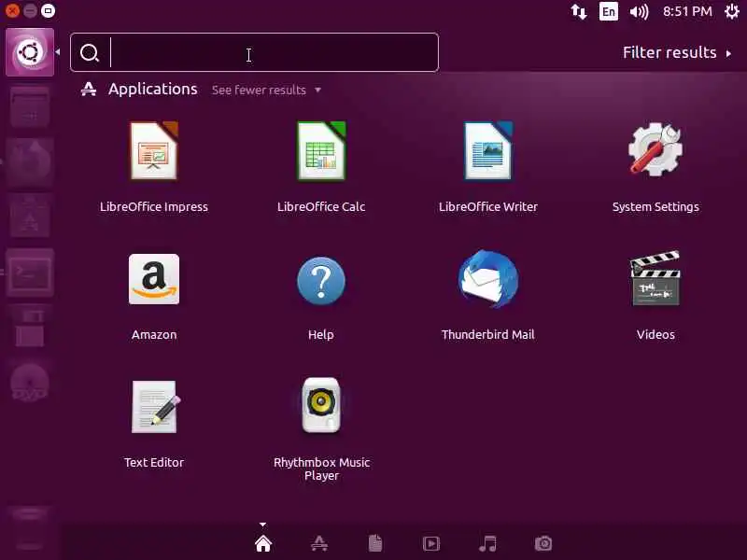Switch to the Videos lens
Image resolution: width=747 pixels, height=560 pixels.
tap(431, 543)
